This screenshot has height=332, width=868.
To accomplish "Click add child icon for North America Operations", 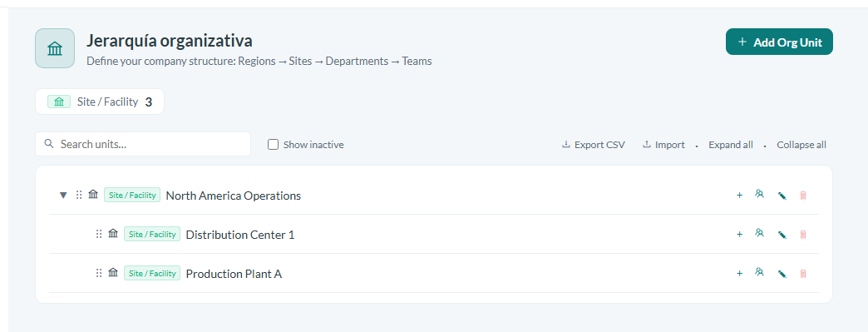I will pos(739,196).
